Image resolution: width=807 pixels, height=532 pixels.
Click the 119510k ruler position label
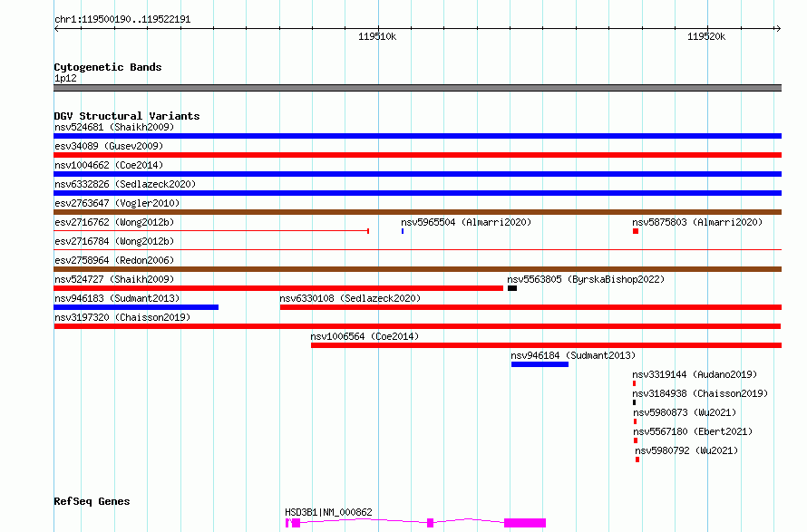pos(377,36)
